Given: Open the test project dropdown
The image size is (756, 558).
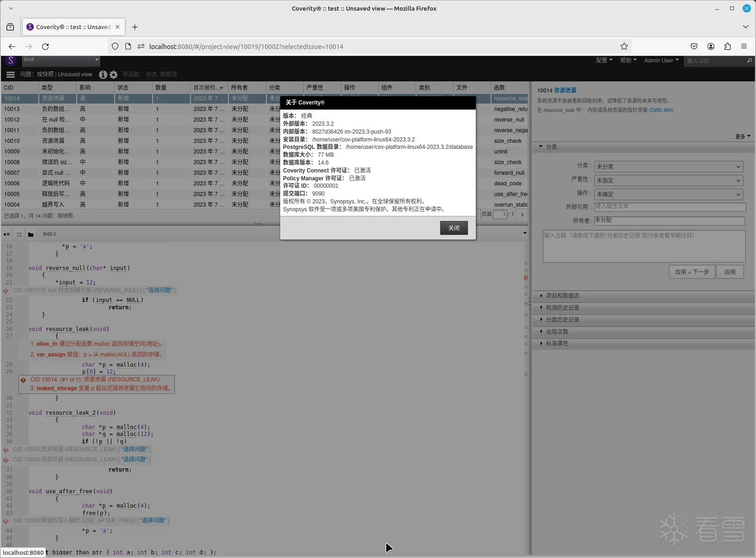Looking at the screenshot, I should pyautogui.click(x=61, y=60).
